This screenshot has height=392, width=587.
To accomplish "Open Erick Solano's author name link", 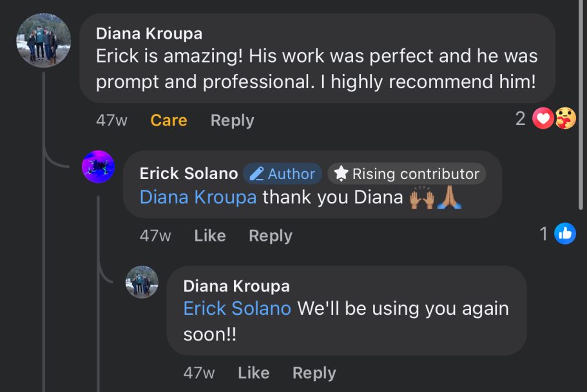I will (x=189, y=174).
